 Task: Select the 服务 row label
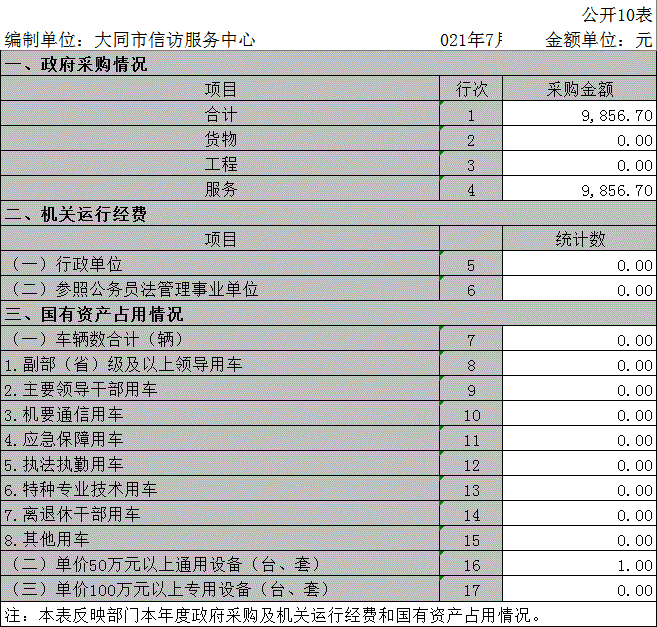220,189
